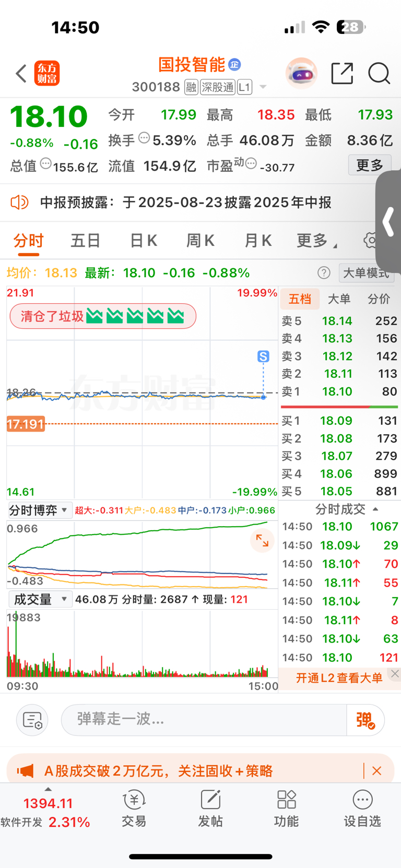401x868 pixels.
Task: Expand the side drawer handle arrow
Action: tap(388, 222)
